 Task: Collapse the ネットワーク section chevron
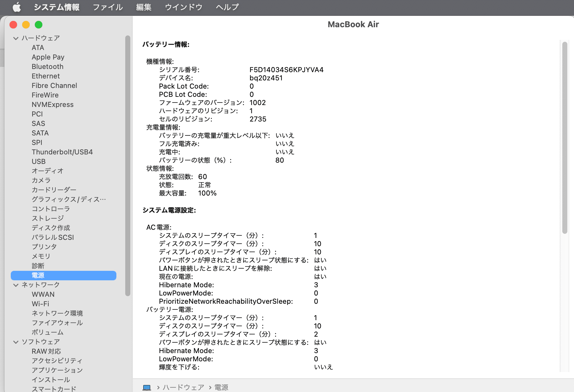[x=16, y=285]
